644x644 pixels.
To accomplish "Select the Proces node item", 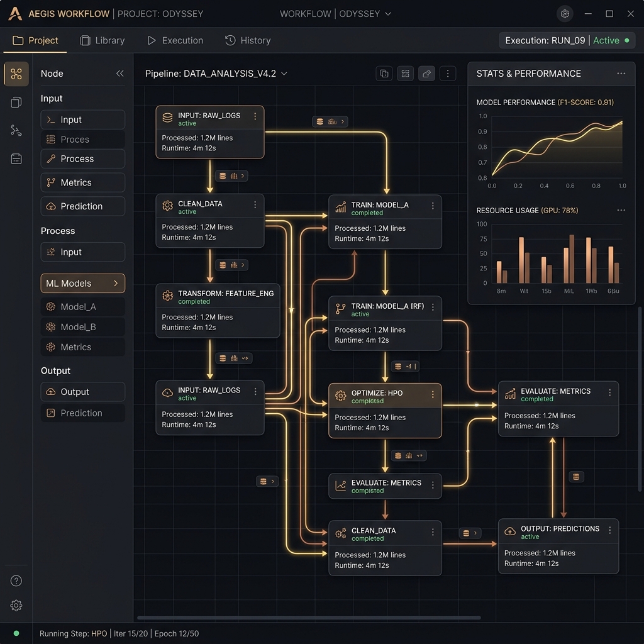I will (x=82, y=139).
